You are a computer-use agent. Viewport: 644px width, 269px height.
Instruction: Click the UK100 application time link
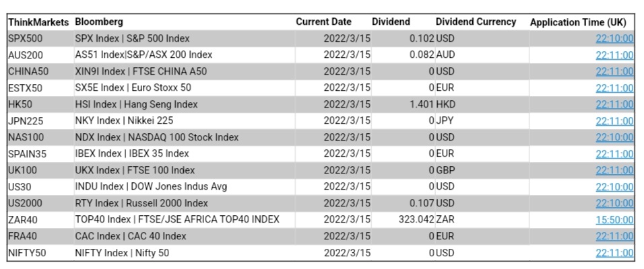coord(614,170)
